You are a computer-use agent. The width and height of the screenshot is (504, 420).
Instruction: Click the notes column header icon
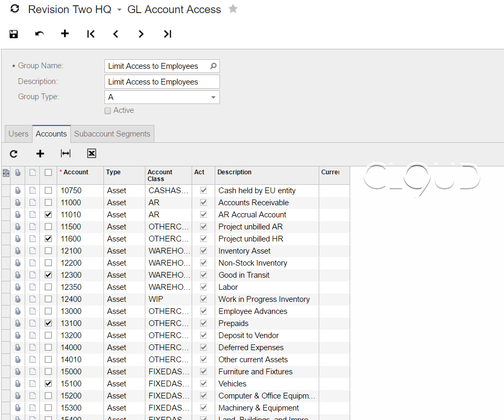pos(33,173)
